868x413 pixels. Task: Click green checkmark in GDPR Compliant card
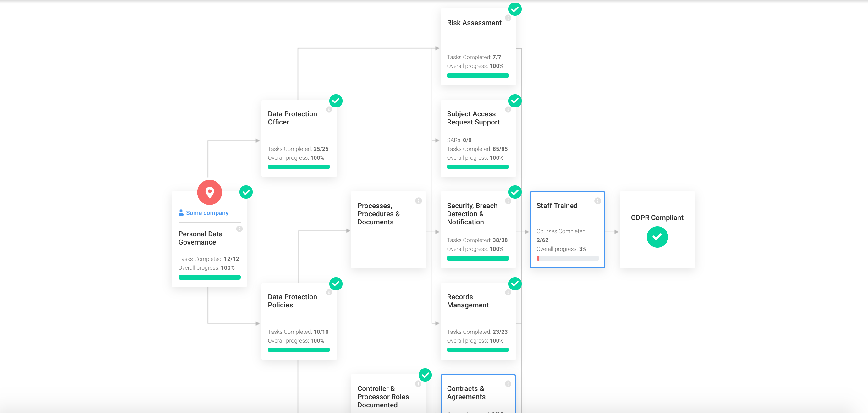coord(657,237)
